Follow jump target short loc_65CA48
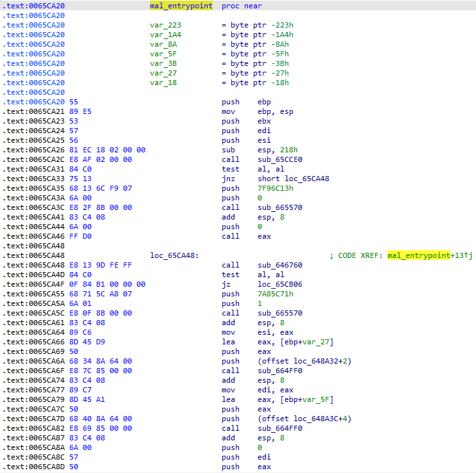The height and width of the screenshot is (473, 476). click(293, 179)
